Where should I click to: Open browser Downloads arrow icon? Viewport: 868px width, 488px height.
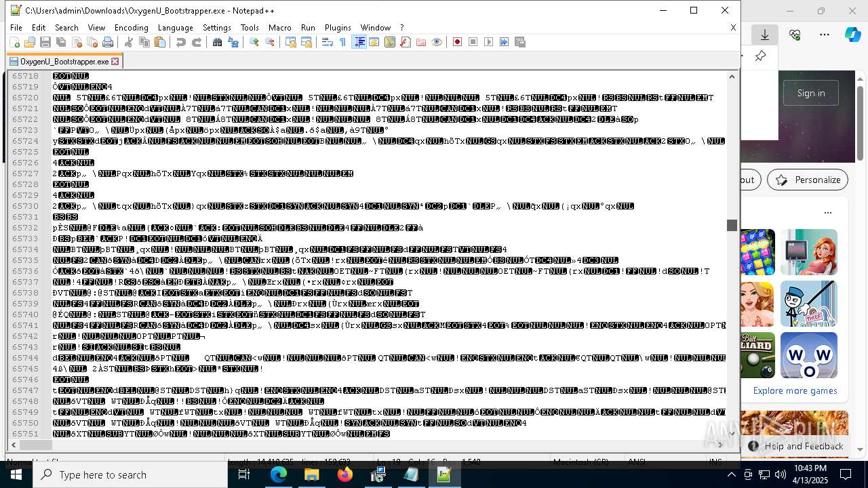(764, 35)
